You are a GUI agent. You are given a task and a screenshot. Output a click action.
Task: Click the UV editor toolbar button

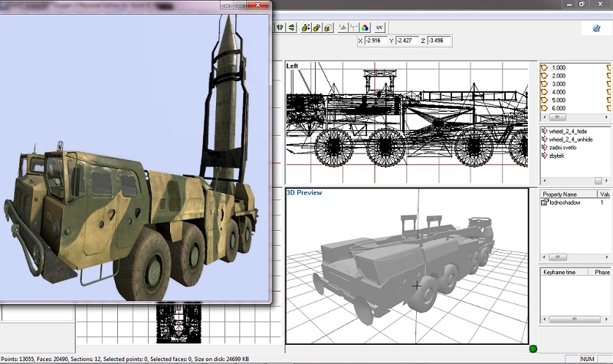(380, 28)
